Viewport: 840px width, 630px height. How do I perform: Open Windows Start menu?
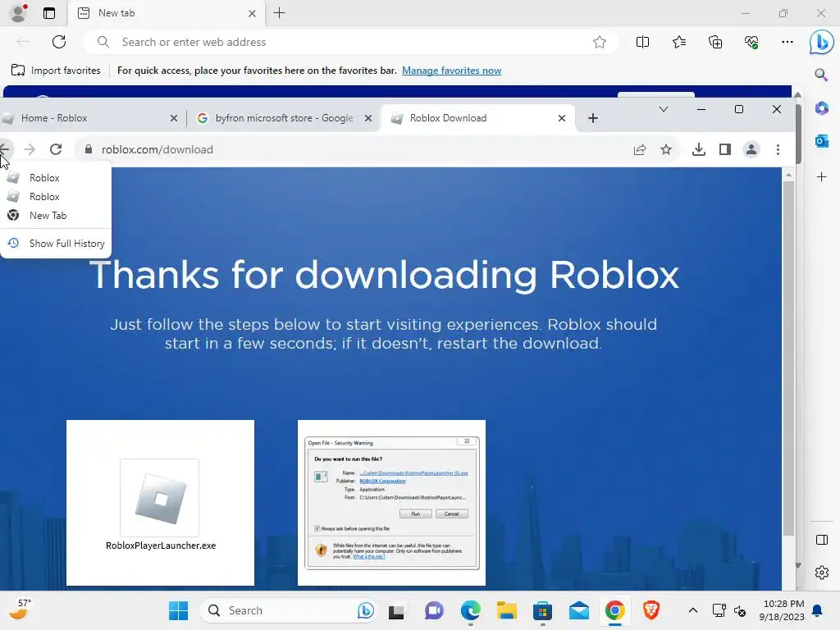pos(178,610)
